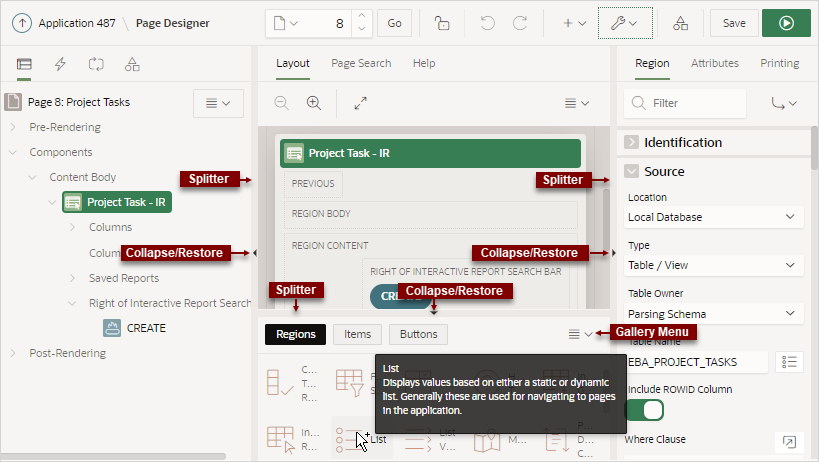Show the Buttons gallery
This screenshot has height=462, width=819.
[x=418, y=334]
